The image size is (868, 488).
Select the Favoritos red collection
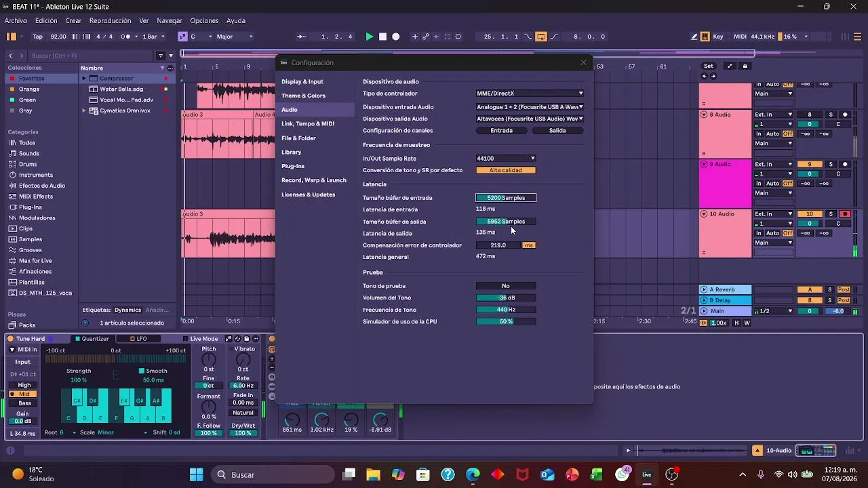31,79
